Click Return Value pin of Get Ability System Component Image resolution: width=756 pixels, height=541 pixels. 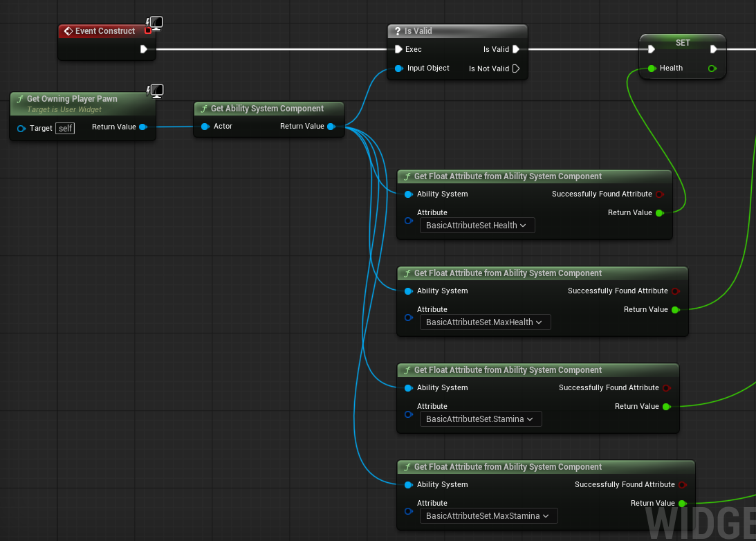tap(331, 127)
